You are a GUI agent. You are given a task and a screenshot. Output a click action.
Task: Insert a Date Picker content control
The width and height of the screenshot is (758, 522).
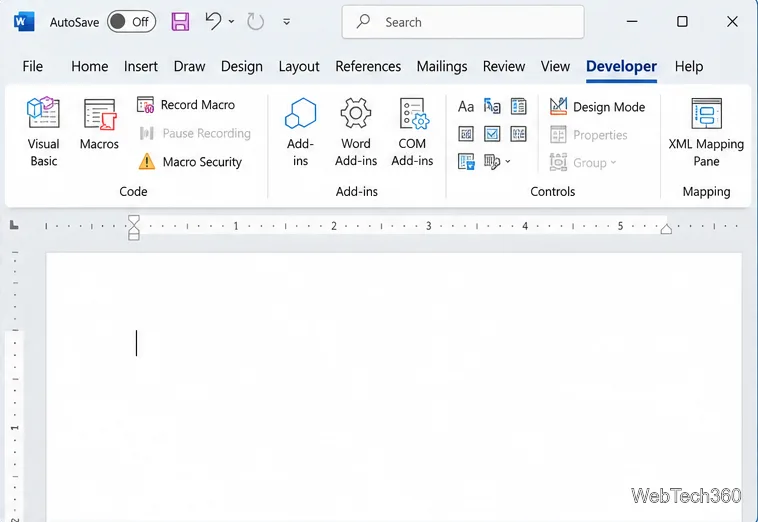pyautogui.click(x=466, y=161)
